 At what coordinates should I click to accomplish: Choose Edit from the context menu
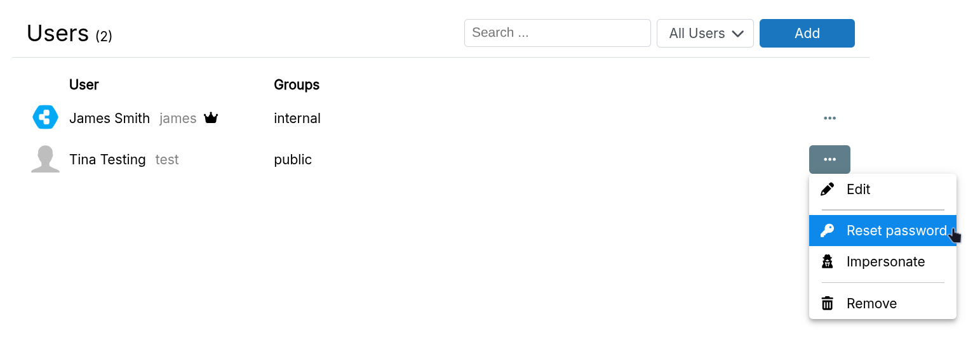(858, 190)
